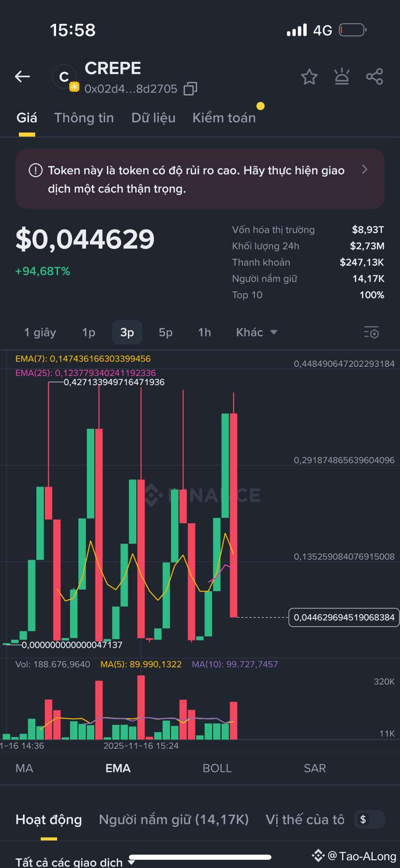Tap the tallest red volume bar
400x868 pixels.
141,708
